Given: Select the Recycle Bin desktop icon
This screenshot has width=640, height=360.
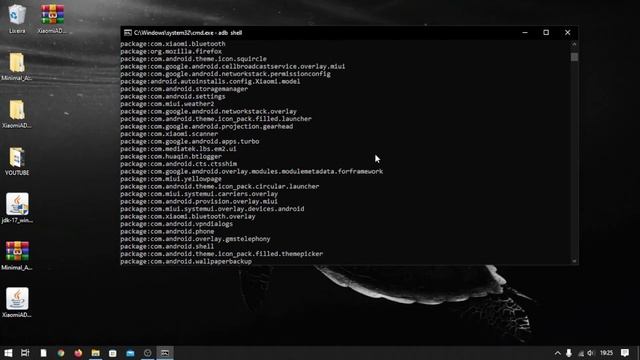Looking at the screenshot, I should [x=17, y=18].
